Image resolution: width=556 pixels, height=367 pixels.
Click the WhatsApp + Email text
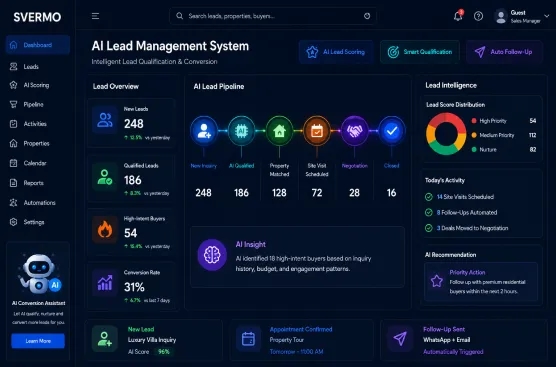tap(446, 340)
